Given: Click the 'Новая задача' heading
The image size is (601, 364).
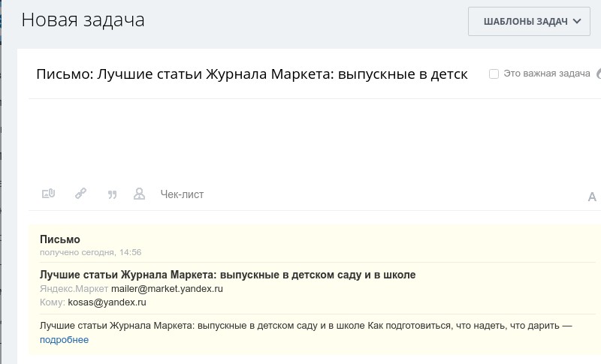Looking at the screenshot, I should 83,20.
